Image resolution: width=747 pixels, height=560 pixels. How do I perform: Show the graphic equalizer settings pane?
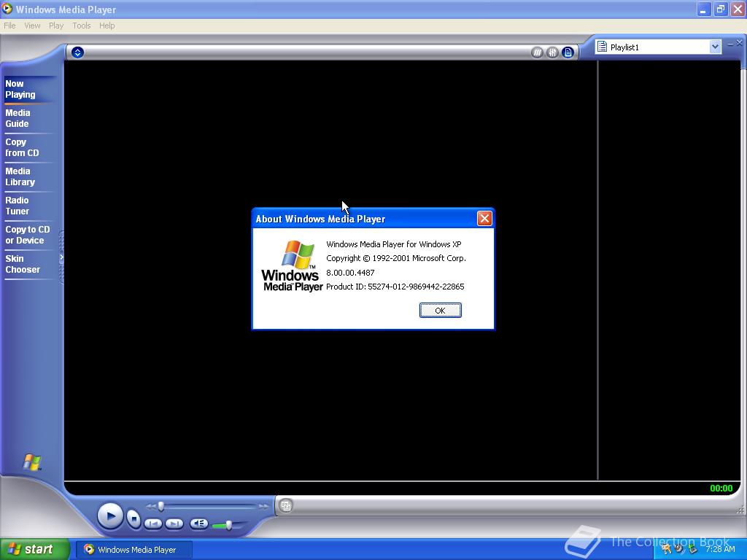click(552, 52)
